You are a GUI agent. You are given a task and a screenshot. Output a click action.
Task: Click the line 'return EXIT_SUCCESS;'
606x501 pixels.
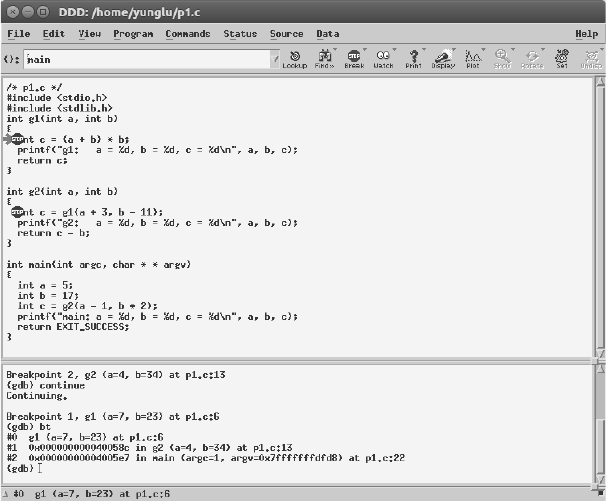click(73, 327)
